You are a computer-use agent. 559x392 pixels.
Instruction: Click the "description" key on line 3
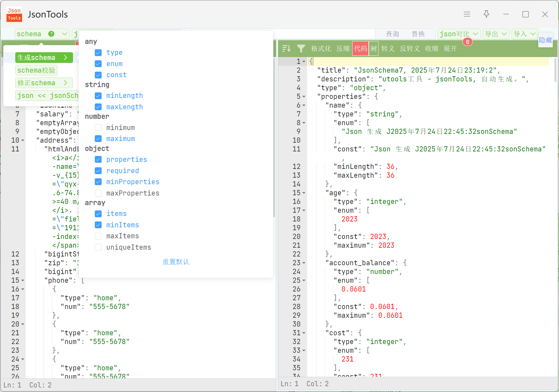[x=344, y=79]
